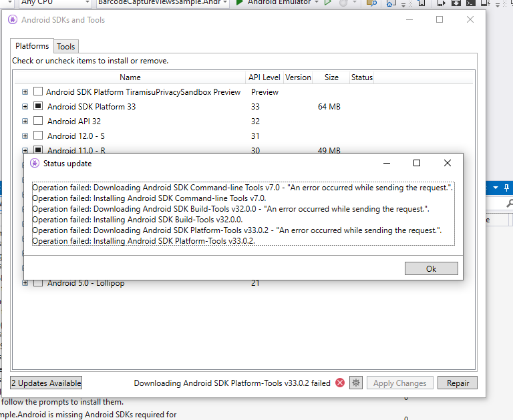Check the Android API 32 checkbox

[x=38, y=121]
